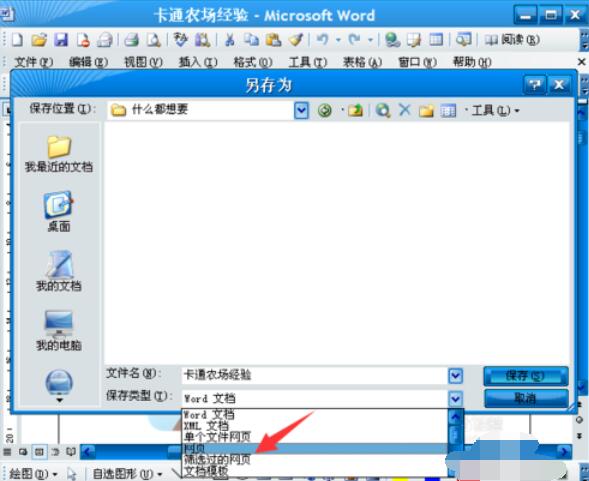Image resolution: width=589 pixels, height=481 pixels.
Task: Click the Insert Table icon in the toolbar
Action: 436,39
